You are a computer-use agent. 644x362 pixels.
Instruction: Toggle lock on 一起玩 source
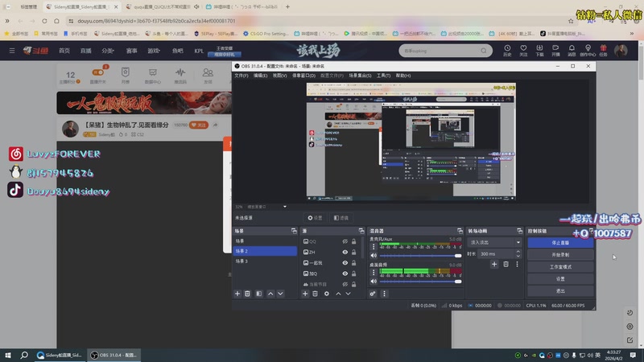353,263
